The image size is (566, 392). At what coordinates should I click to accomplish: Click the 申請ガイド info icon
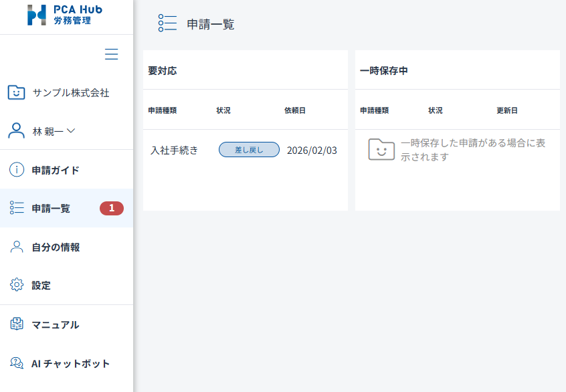pos(17,170)
